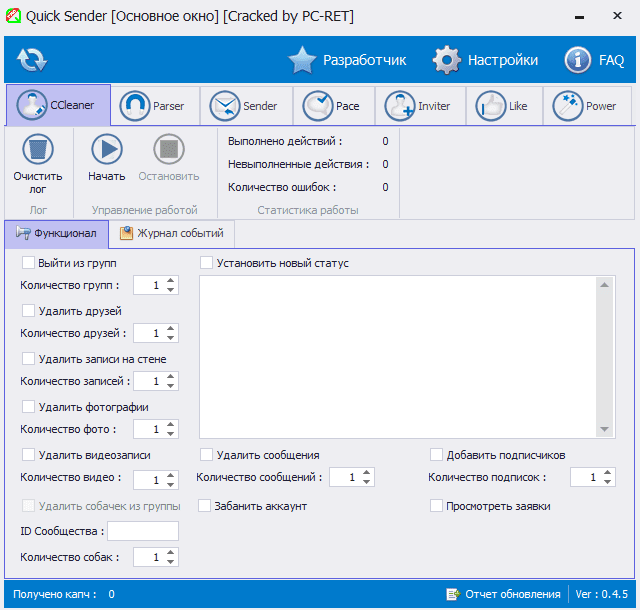
Task: Click the Выполнено действий statistic label
Action: pyautogui.click(x=284, y=141)
